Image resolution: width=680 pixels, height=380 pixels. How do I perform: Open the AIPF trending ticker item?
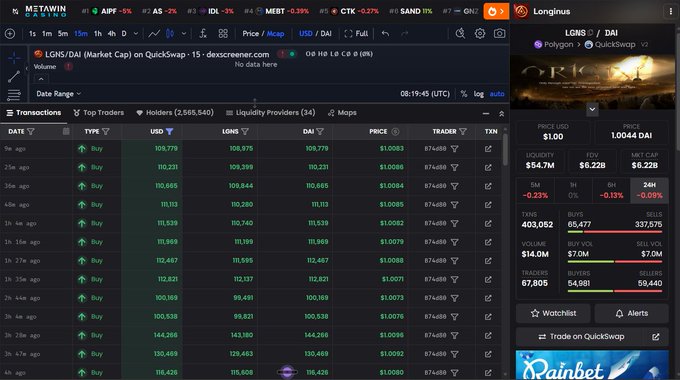(107, 11)
